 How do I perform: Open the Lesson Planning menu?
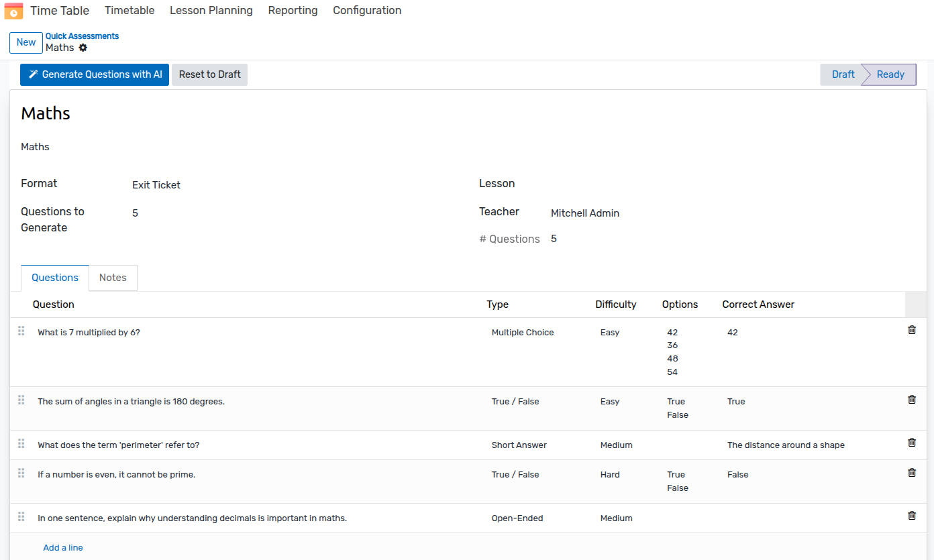click(x=211, y=11)
